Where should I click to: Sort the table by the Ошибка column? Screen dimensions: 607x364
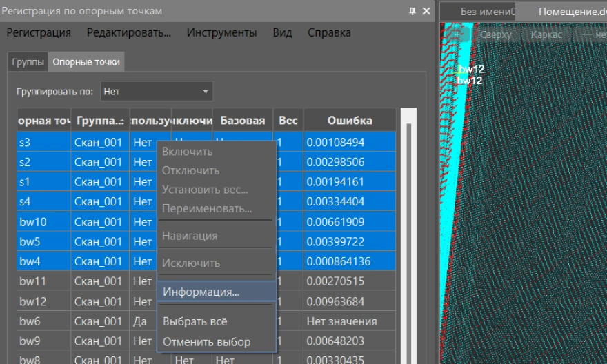[x=349, y=121]
